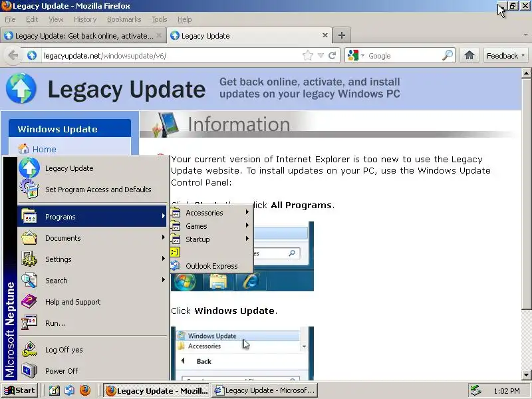532x399 pixels.
Task: Close the active Legacy Update tab
Action: (x=325, y=35)
